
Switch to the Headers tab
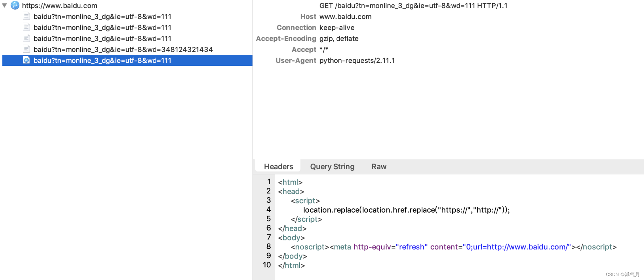pyautogui.click(x=278, y=167)
